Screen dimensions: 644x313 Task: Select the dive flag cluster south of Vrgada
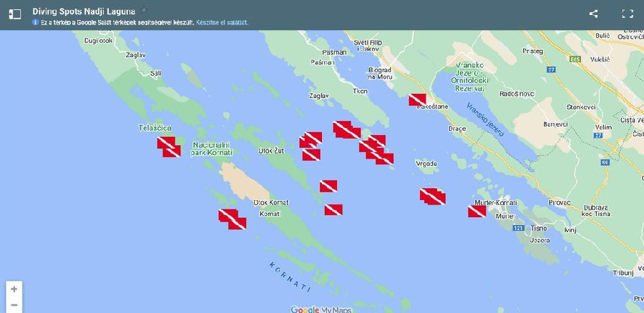[432, 197]
